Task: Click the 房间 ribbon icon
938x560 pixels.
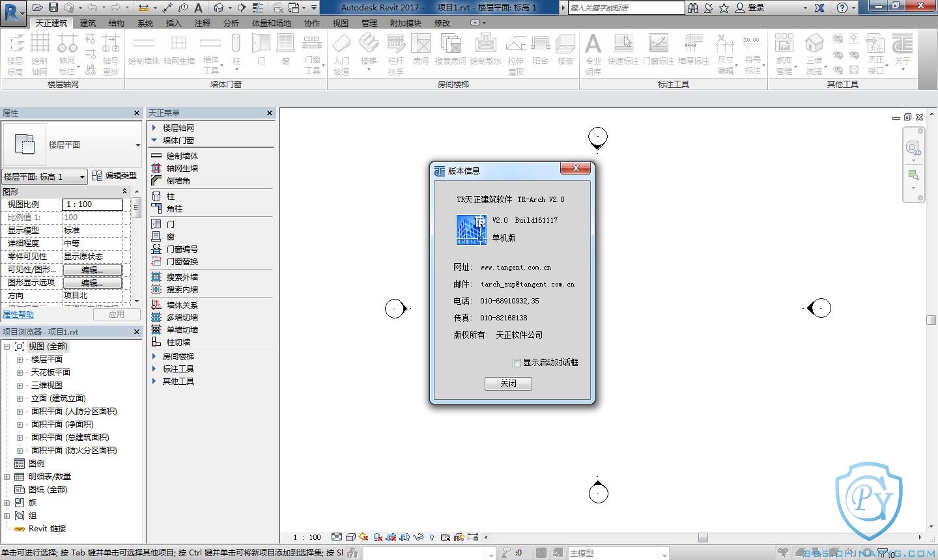Action: 421,49
